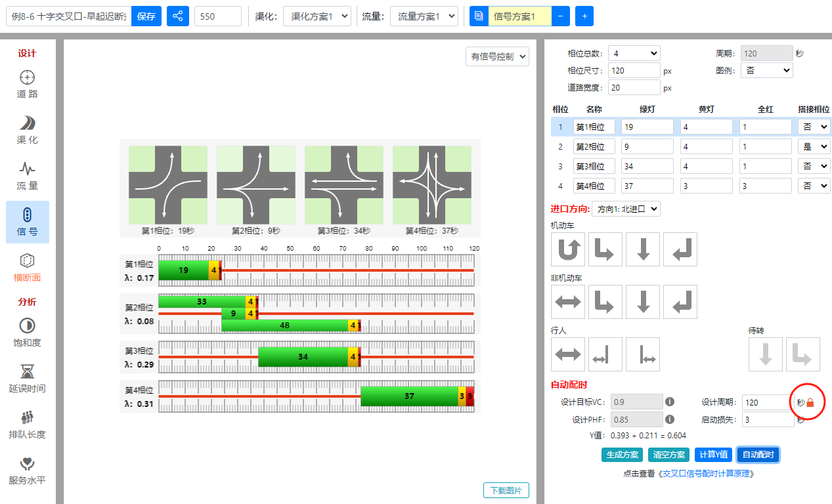
Task: Click the 第4相位 phase diagram thumbnail
Action: click(432, 185)
